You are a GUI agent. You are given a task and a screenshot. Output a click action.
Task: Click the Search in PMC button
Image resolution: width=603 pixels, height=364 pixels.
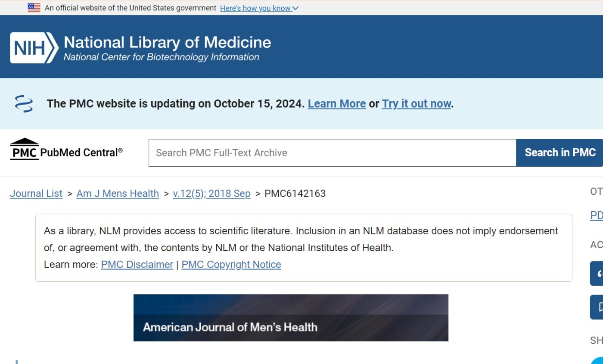pyautogui.click(x=560, y=152)
